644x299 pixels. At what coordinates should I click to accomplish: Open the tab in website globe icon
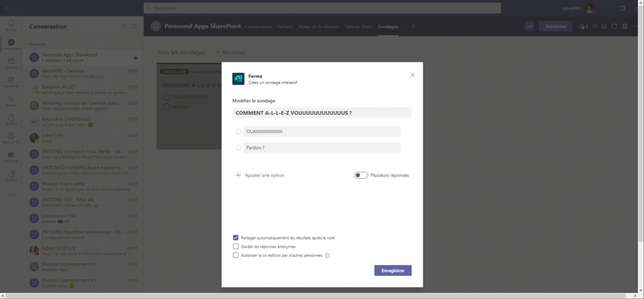tap(625, 26)
